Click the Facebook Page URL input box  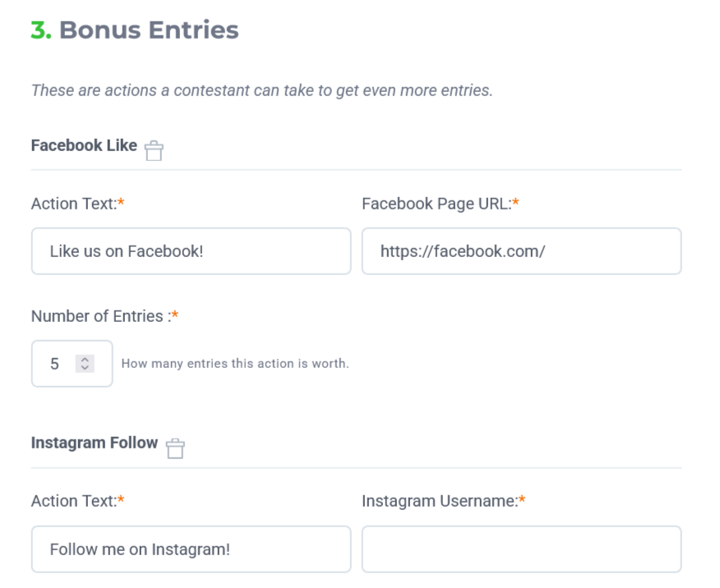tap(521, 251)
